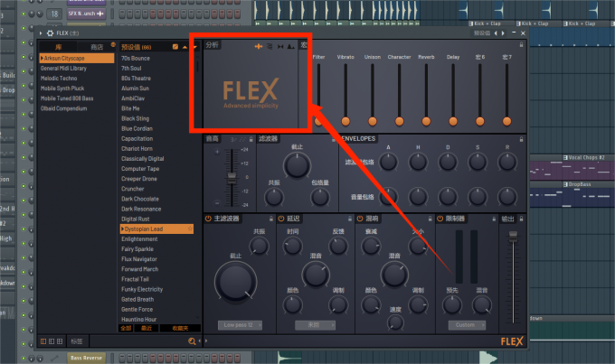Switch to the 商店 store tab

tap(97, 47)
